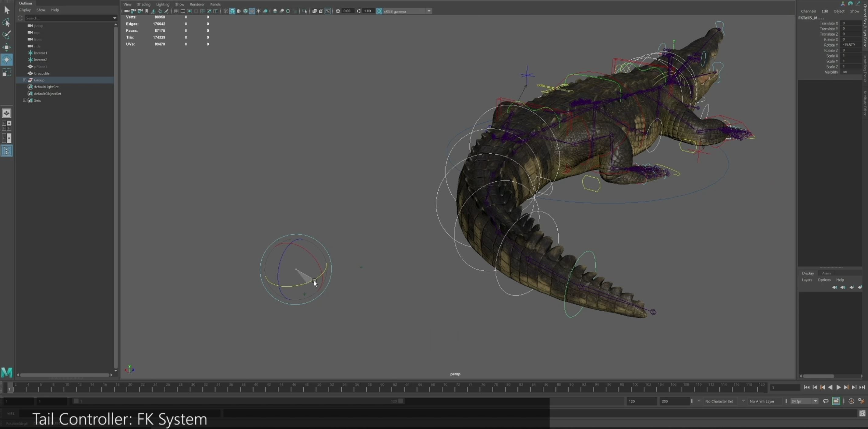This screenshot has width=868, height=429.
Task: Open the Outliner search options dropdown arrow
Action: coord(115,18)
